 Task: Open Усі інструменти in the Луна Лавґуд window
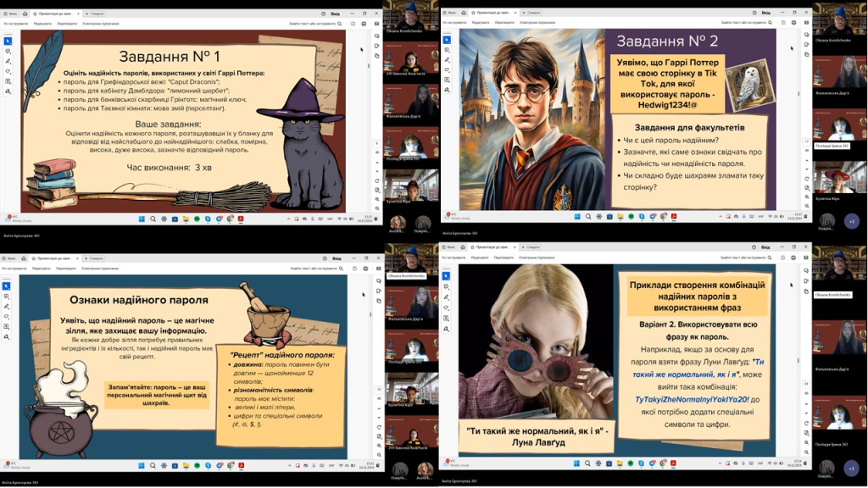454,258
